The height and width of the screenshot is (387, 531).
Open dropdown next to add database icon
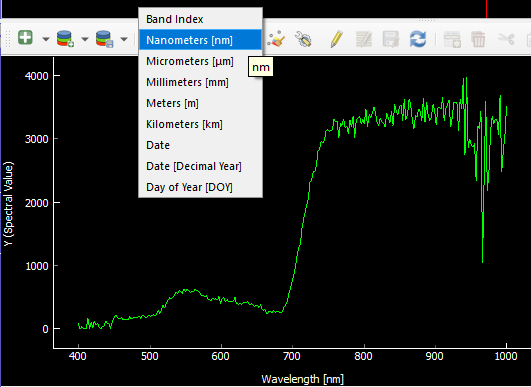pyautogui.click(x=85, y=39)
